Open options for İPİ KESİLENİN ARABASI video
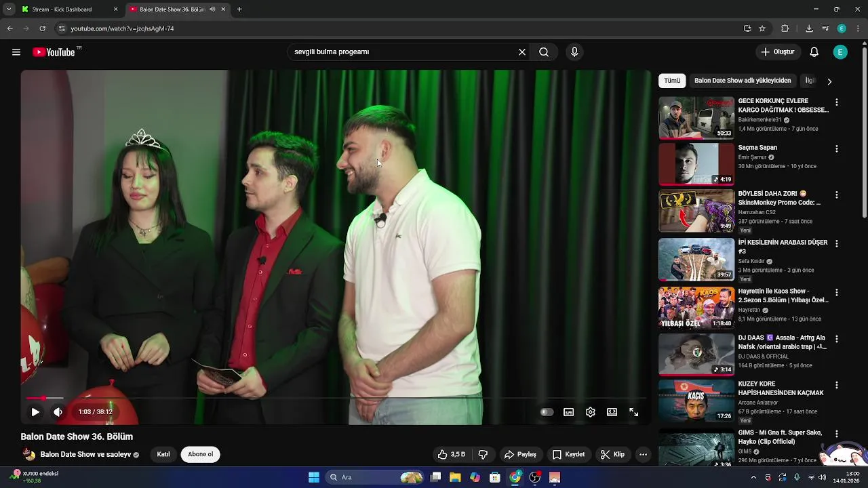The width and height of the screenshot is (868, 488). click(837, 243)
